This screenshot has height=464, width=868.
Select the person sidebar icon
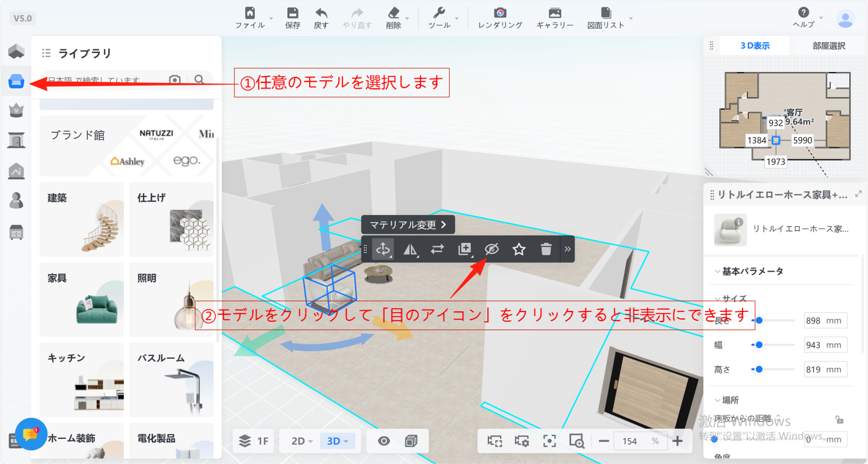pos(16,200)
